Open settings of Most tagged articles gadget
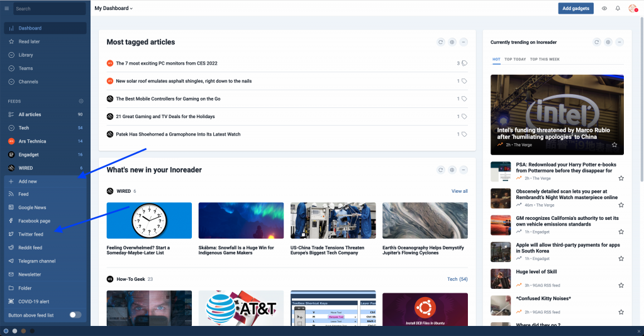The width and height of the screenshot is (644, 336). 452,42
